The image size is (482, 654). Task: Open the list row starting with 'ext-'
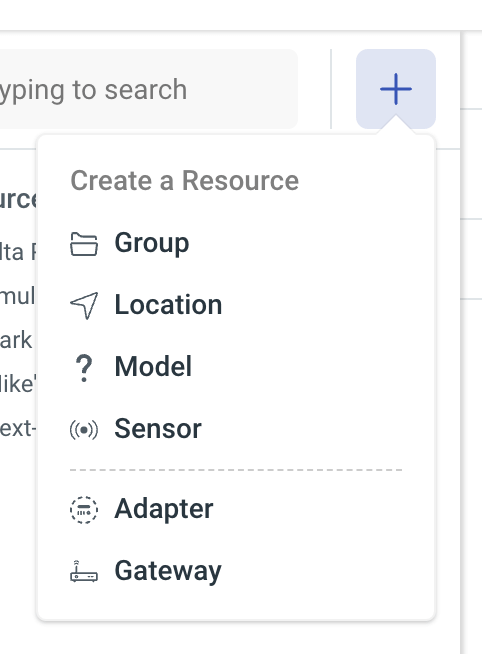(18, 428)
